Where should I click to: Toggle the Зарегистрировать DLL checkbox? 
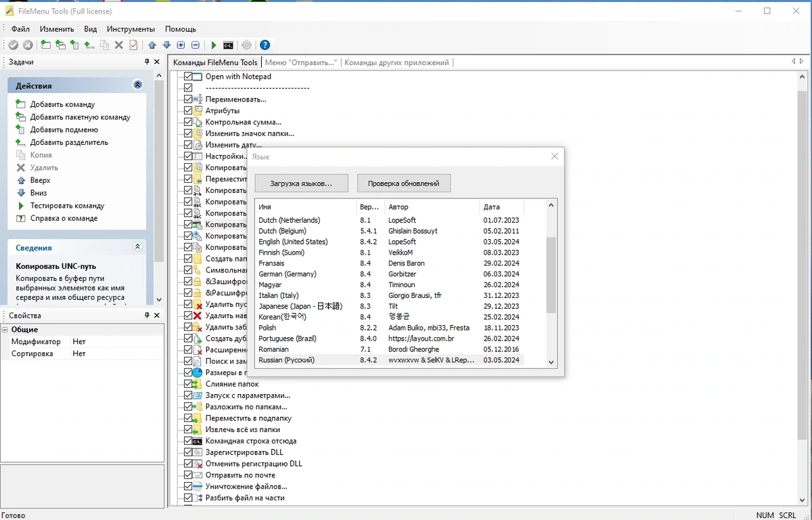click(188, 452)
